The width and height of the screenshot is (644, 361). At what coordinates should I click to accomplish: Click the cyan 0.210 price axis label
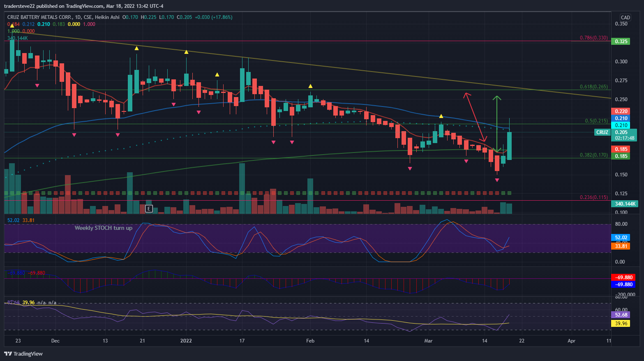click(621, 125)
